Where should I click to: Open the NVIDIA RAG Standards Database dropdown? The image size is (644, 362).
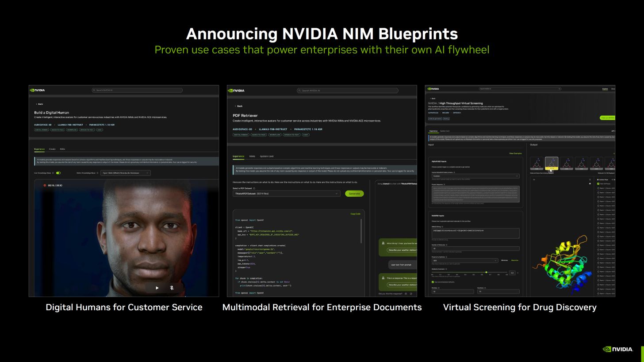126,173
